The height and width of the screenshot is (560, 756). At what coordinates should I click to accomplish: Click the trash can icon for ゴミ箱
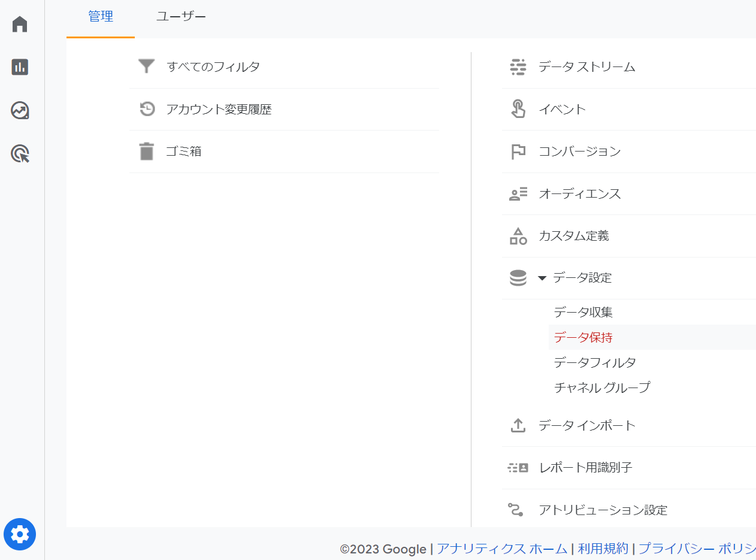[x=147, y=152]
